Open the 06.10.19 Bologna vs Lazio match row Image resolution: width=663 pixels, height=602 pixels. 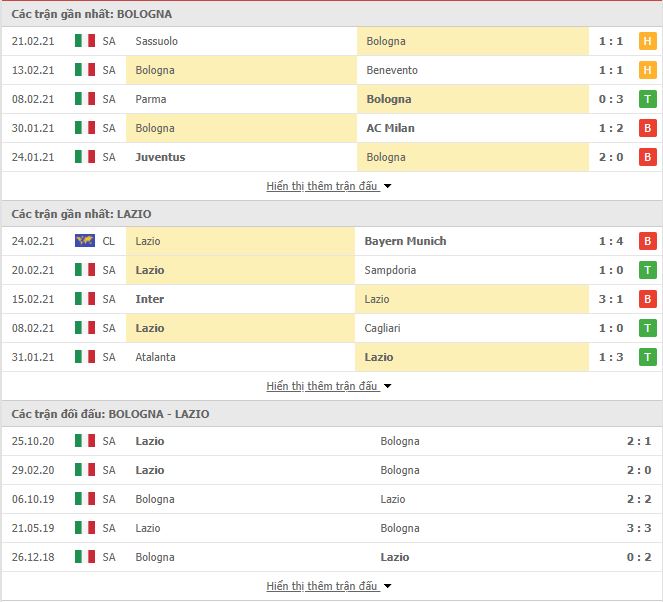(332, 499)
